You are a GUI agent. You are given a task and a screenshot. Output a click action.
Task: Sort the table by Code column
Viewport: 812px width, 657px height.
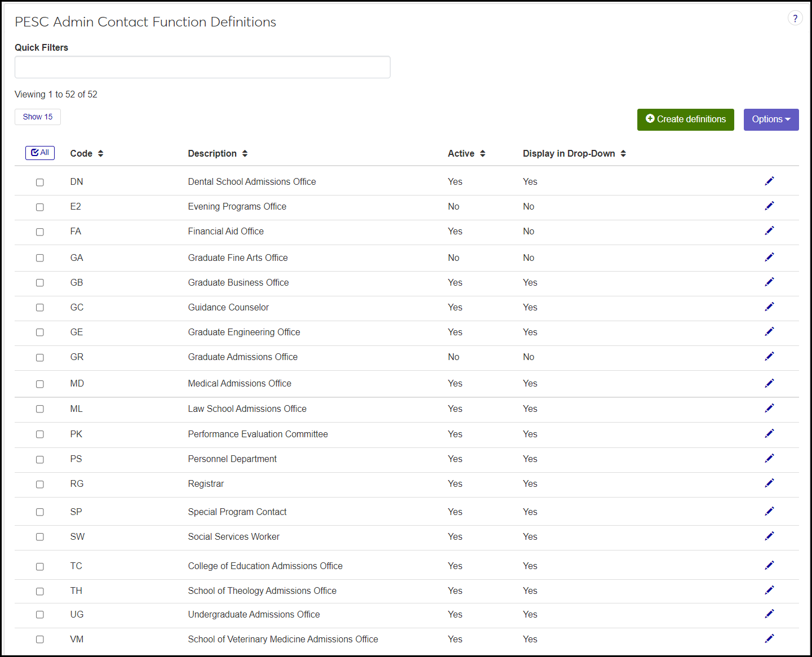pyautogui.click(x=87, y=153)
